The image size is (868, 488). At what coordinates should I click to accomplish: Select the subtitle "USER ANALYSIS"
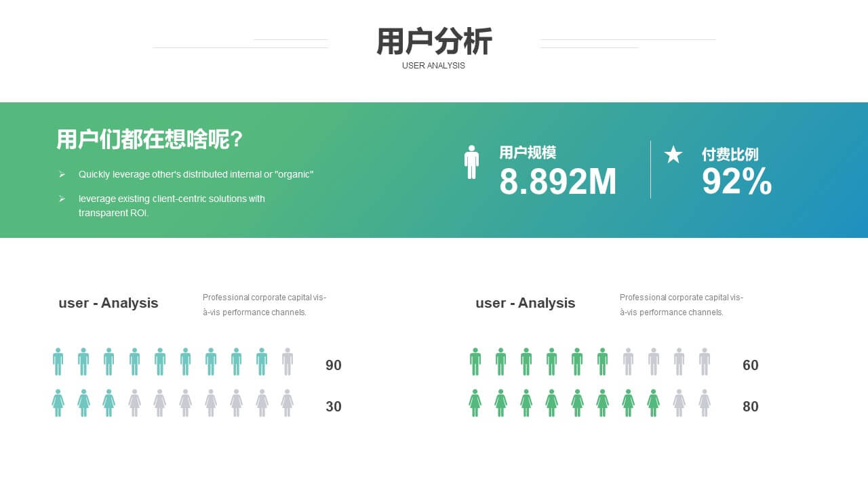[433, 66]
